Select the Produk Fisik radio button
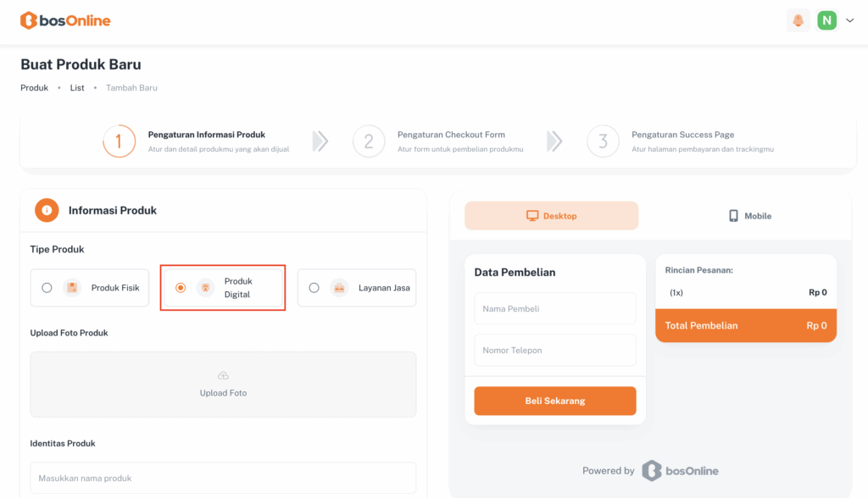The image size is (868, 498). (x=47, y=288)
